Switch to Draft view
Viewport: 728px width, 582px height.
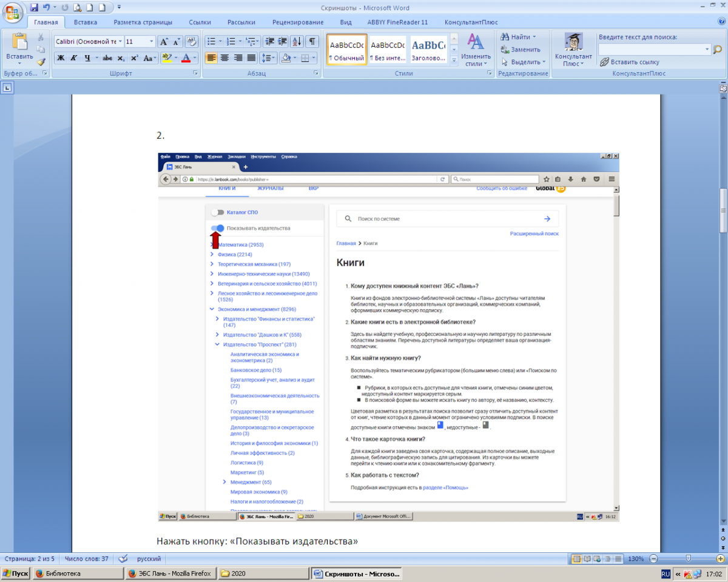tap(619, 558)
